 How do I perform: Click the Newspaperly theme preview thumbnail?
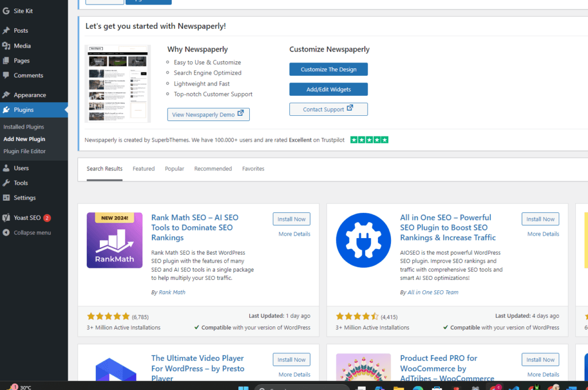pyautogui.click(x=118, y=84)
